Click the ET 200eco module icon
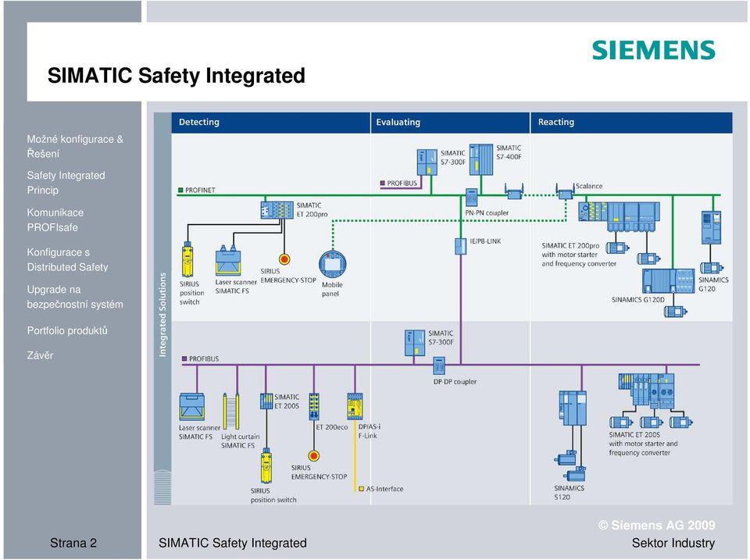The width and height of the screenshot is (750, 560). point(314,407)
